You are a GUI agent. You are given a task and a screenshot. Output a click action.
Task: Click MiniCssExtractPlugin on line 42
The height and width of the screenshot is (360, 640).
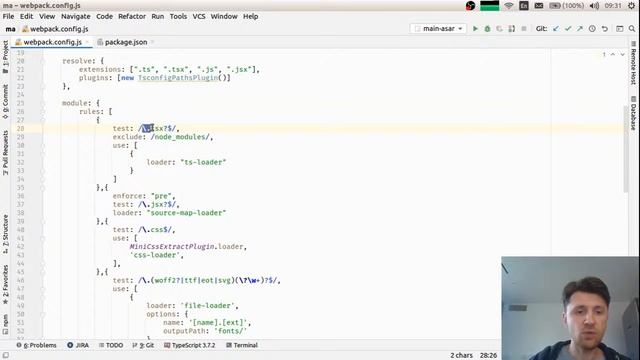[172, 247]
